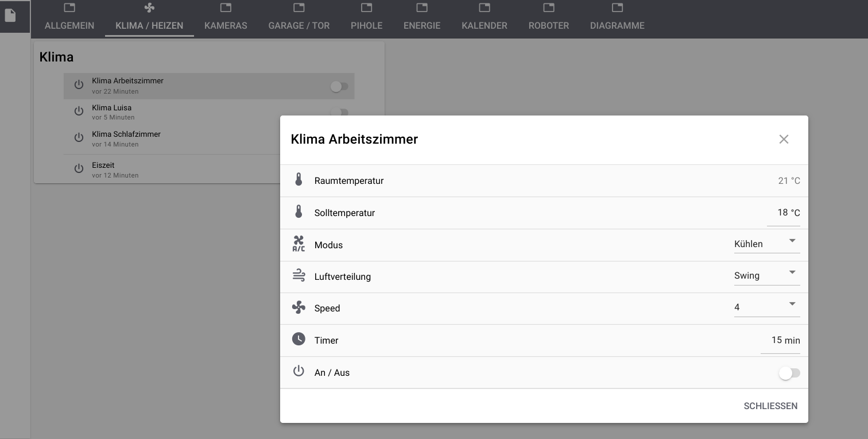This screenshot has width=868, height=439.
Task: Click the power icon beside Klima Schlafzimmer
Action: tap(79, 138)
